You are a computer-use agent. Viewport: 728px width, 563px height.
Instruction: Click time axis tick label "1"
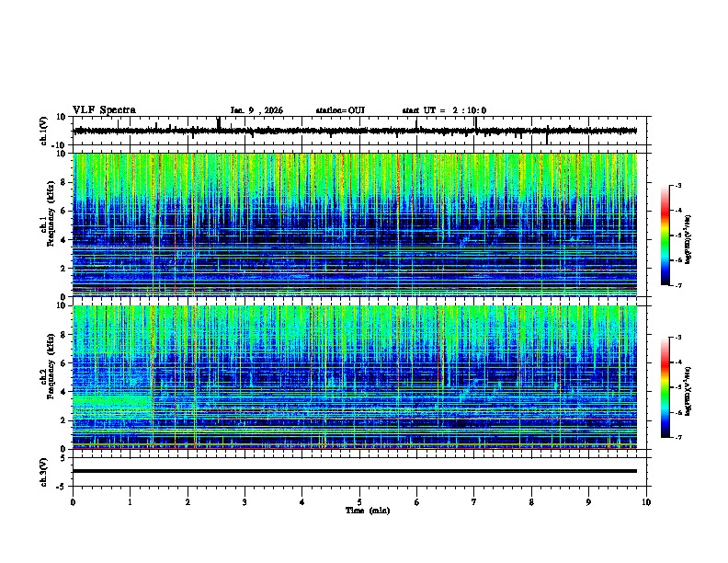130,502
